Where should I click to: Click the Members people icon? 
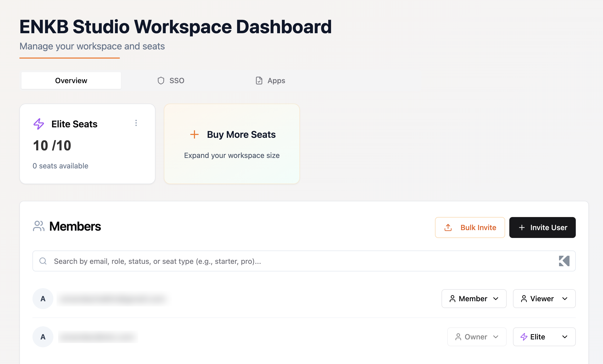coord(39,226)
